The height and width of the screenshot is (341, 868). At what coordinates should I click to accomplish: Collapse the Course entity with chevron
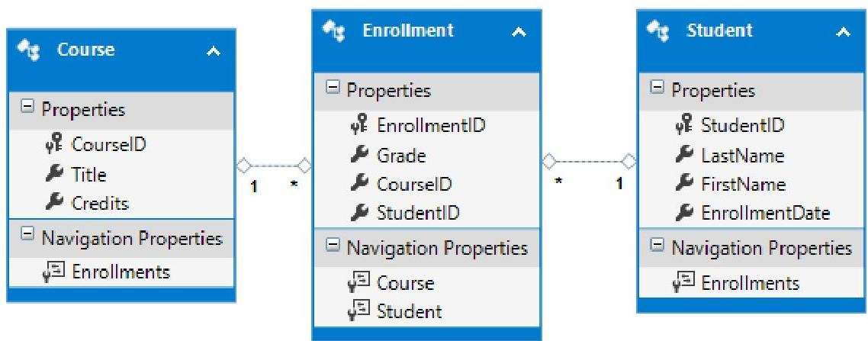pyautogui.click(x=214, y=52)
